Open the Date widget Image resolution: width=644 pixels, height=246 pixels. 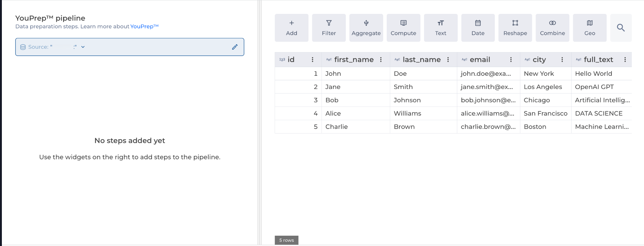[x=478, y=28]
